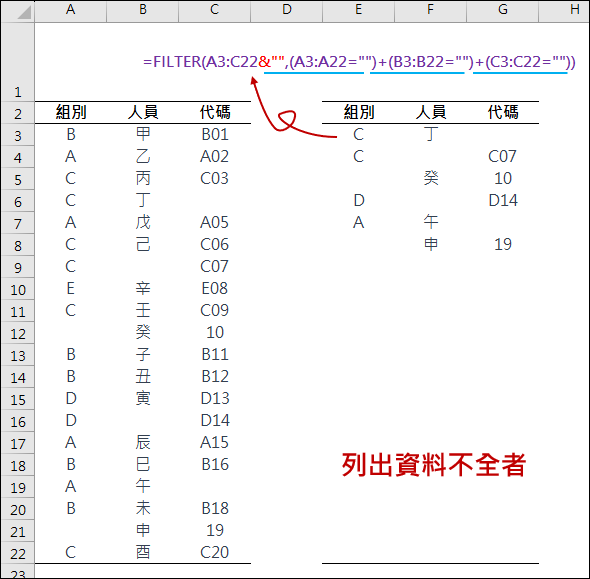The image size is (590, 579).
Task: Select cell containing 寅
Action: click(143, 398)
